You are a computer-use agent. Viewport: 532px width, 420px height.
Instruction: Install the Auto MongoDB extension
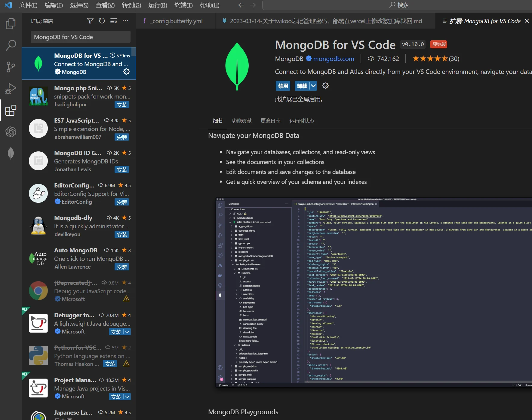tap(122, 267)
